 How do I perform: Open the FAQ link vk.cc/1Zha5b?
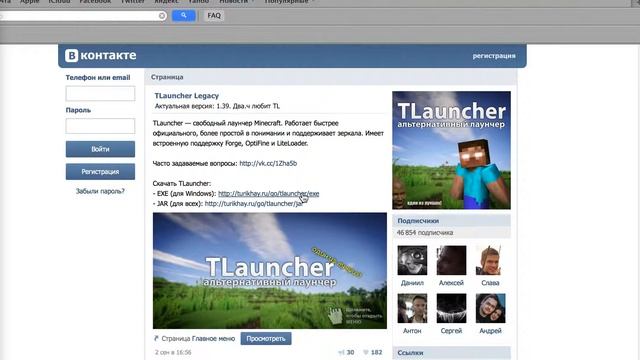(x=268, y=163)
